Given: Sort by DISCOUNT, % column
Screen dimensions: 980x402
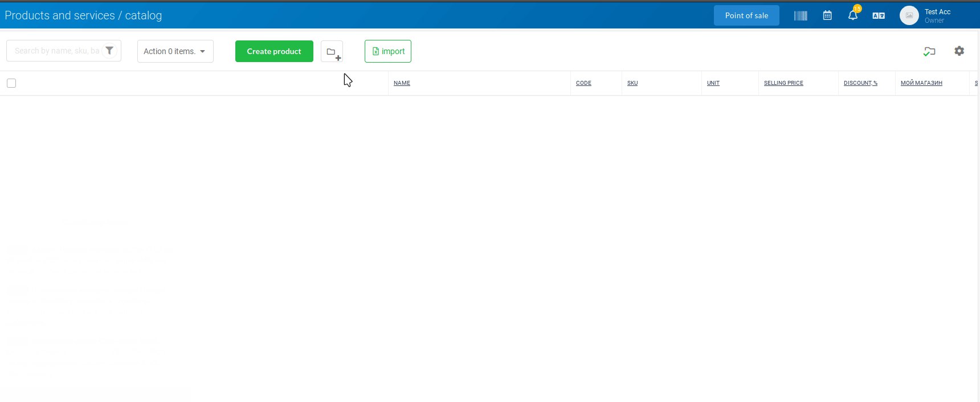Looking at the screenshot, I should [860, 83].
